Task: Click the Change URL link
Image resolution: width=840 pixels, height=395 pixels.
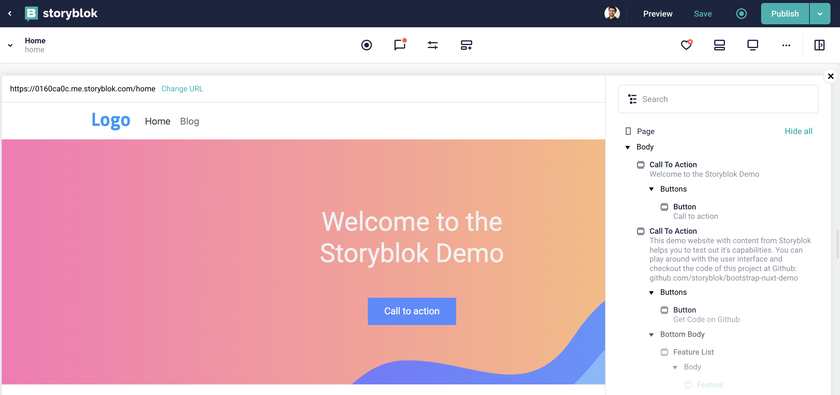Action: 182,89
